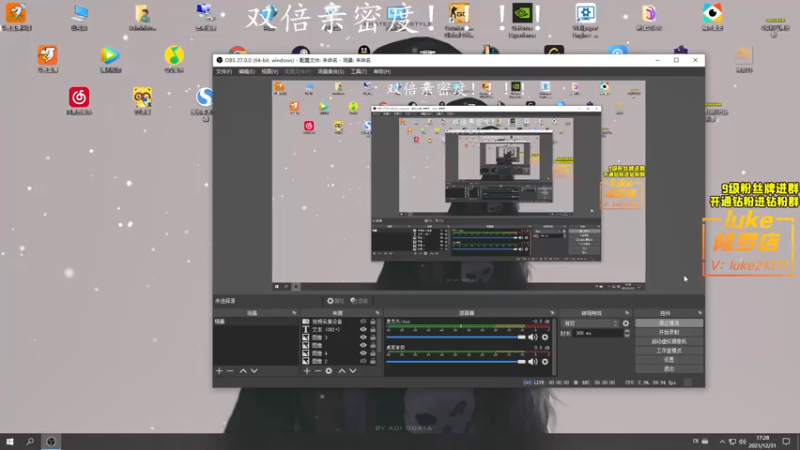Remove the selected source with minus icon
The image size is (800, 450).
tap(317, 371)
